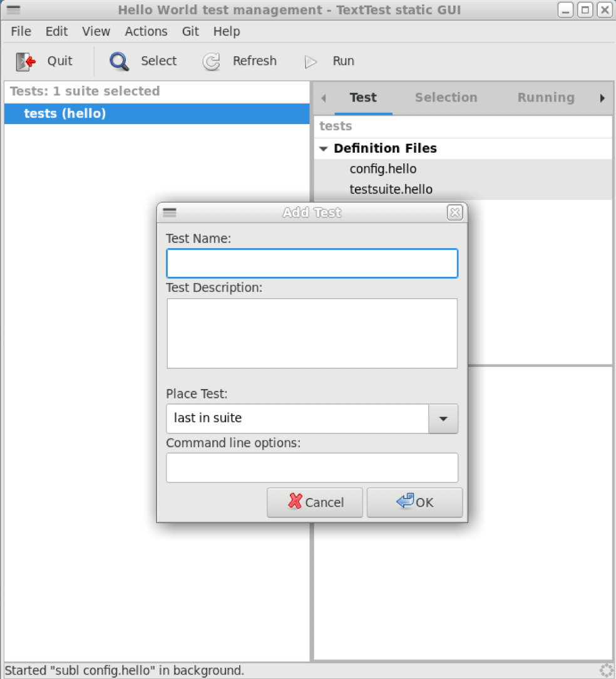
Task: Close the TextTest main window
Action: [x=605, y=9]
